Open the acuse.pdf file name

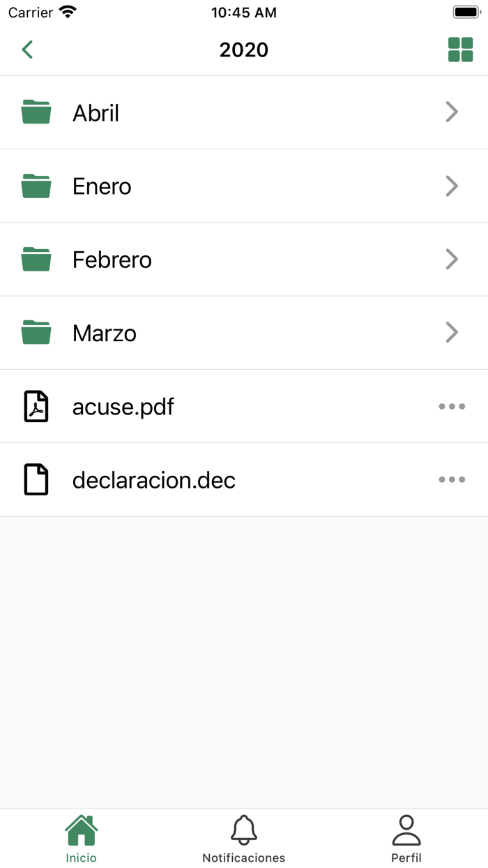(x=123, y=406)
